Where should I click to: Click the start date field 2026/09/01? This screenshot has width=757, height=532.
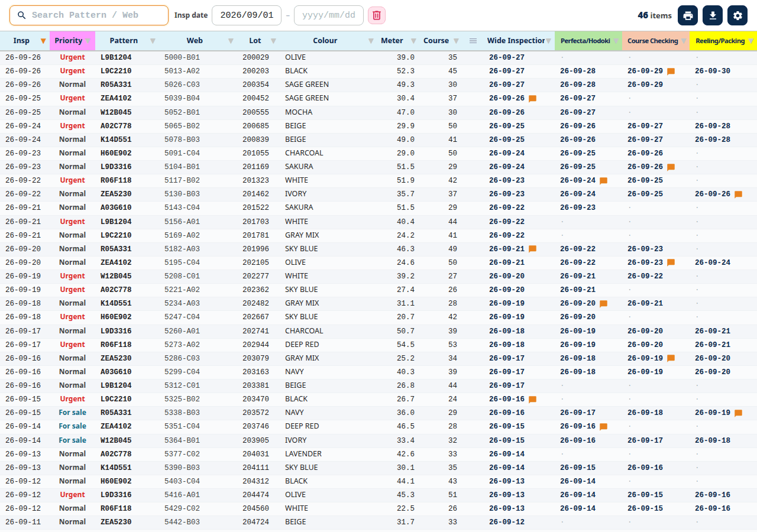click(x=247, y=15)
